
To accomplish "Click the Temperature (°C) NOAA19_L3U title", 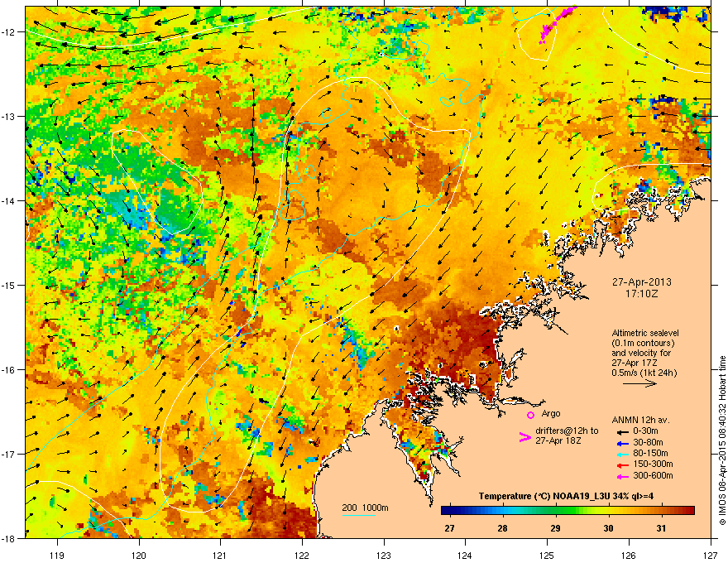I will (x=566, y=496).
